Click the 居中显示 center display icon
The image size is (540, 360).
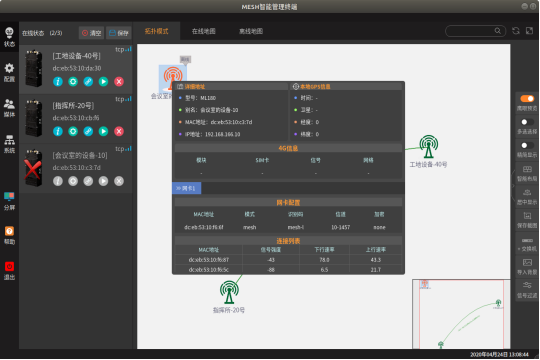tap(527, 193)
